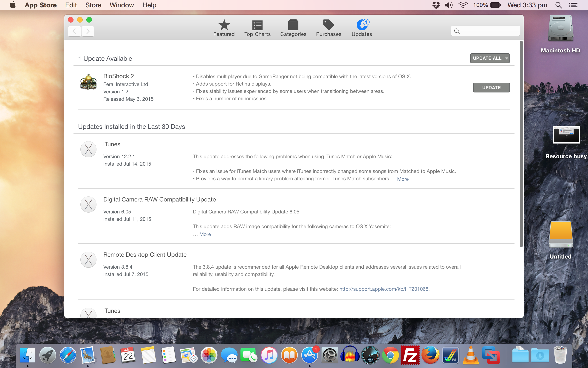Open FaceTime from the Dock
The width and height of the screenshot is (588, 368).
pyautogui.click(x=249, y=355)
